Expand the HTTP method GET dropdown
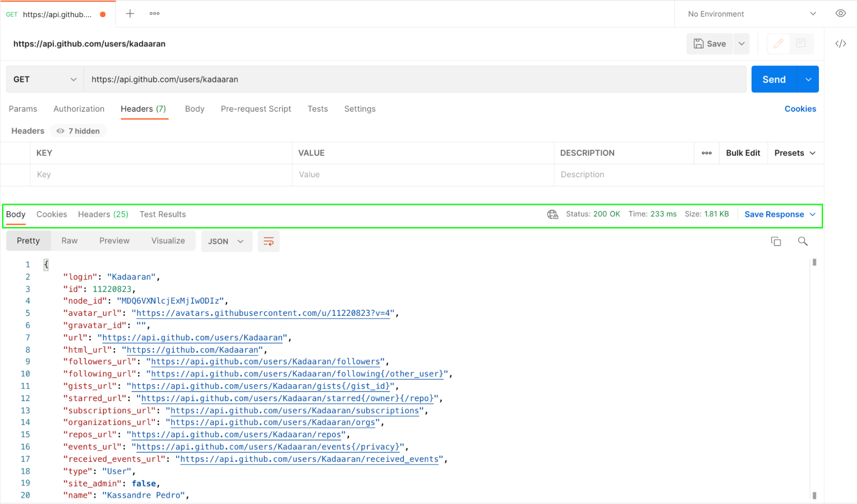Viewport: 857px width, 504px height. click(x=45, y=78)
